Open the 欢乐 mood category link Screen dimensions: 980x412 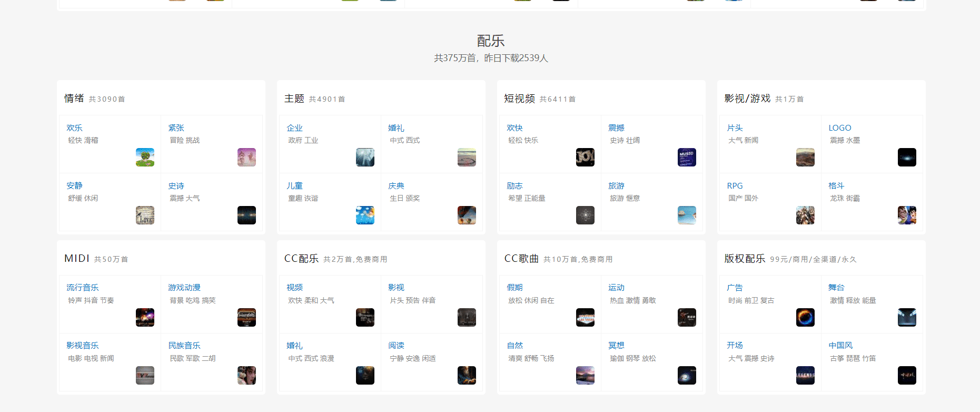pos(74,127)
